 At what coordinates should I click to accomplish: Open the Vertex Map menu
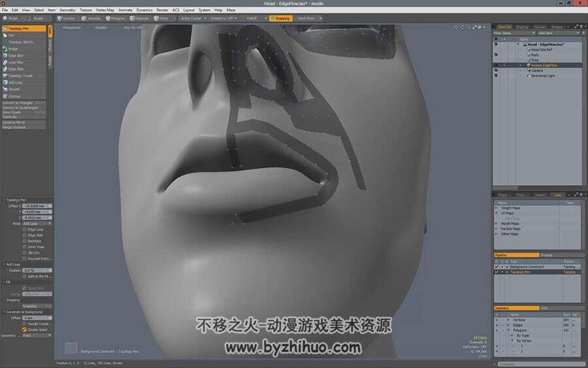(105, 10)
